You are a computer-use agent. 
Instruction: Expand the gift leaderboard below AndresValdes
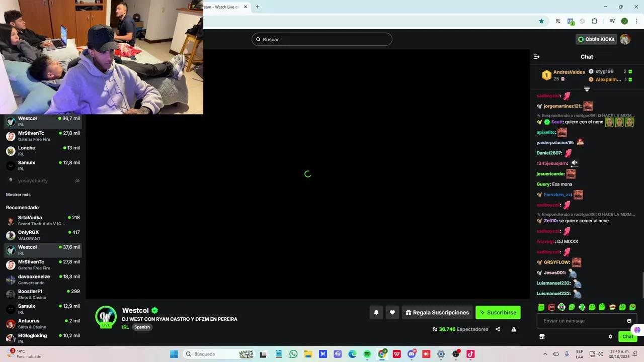(x=587, y=89)
